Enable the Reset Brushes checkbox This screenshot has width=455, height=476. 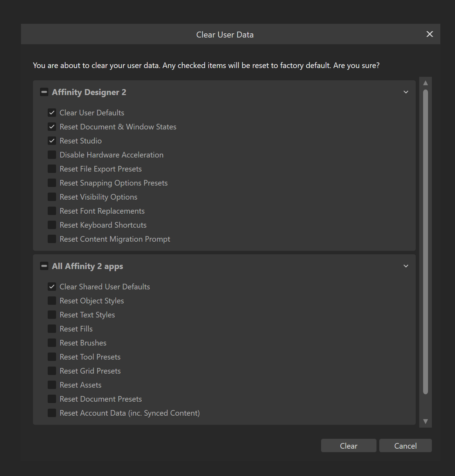click(52, 343)
